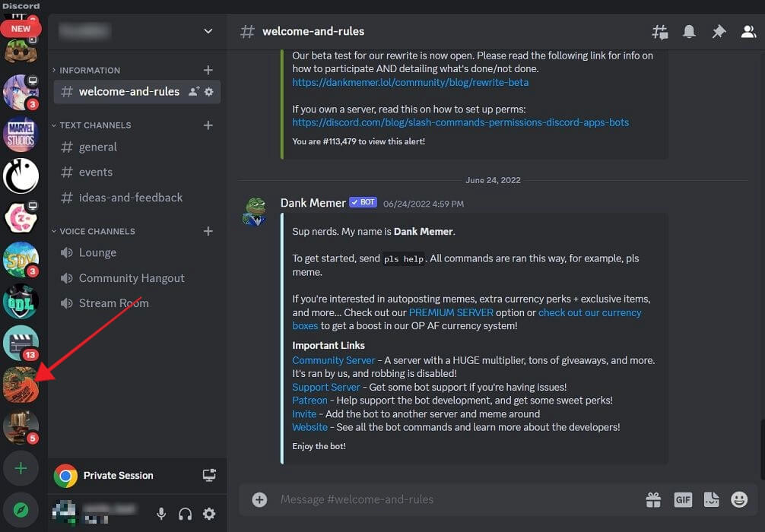This screenshot has height=532, width=765.
Task: Deafen audio with the headphone icon
Action: pyautogui.click(x=185, y=514)
